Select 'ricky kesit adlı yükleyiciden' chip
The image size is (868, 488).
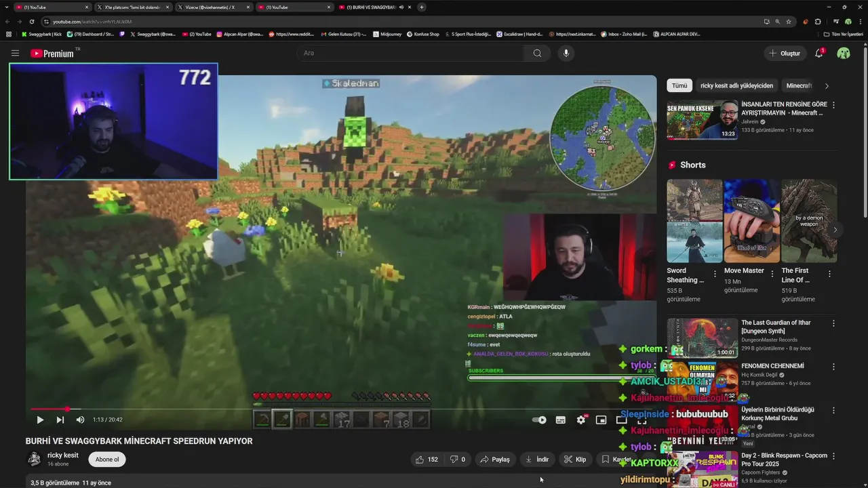click(x=736, y=86)
